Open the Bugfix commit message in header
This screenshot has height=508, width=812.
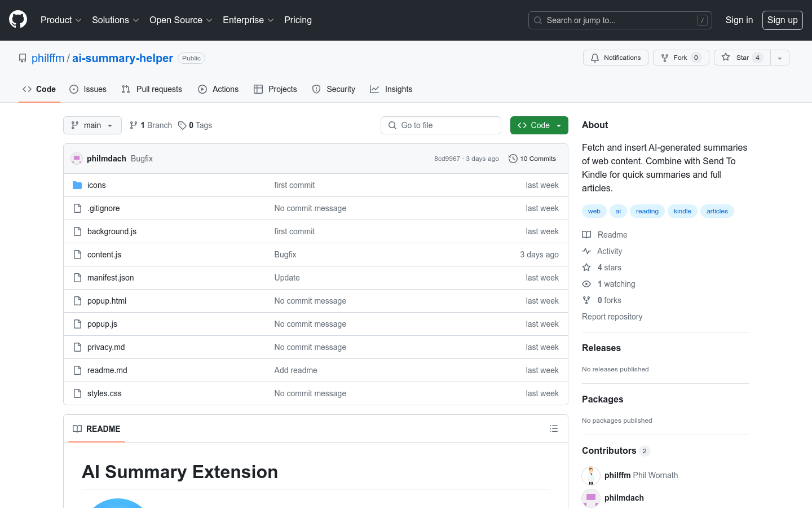pyautogui.click(x=142, y=159)
